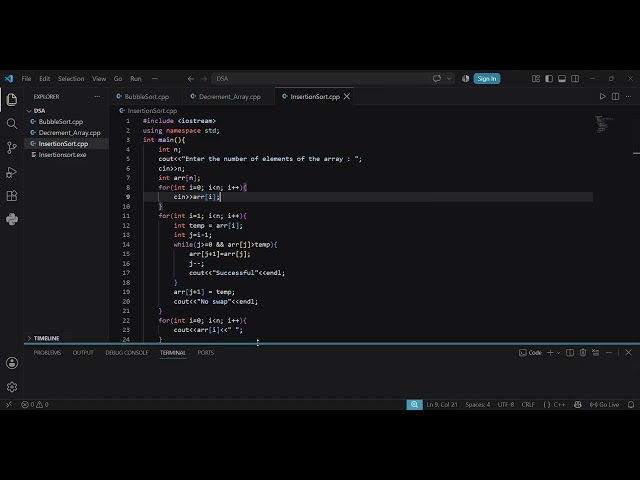Click the VS Code logo icon

tap(9, 78)
